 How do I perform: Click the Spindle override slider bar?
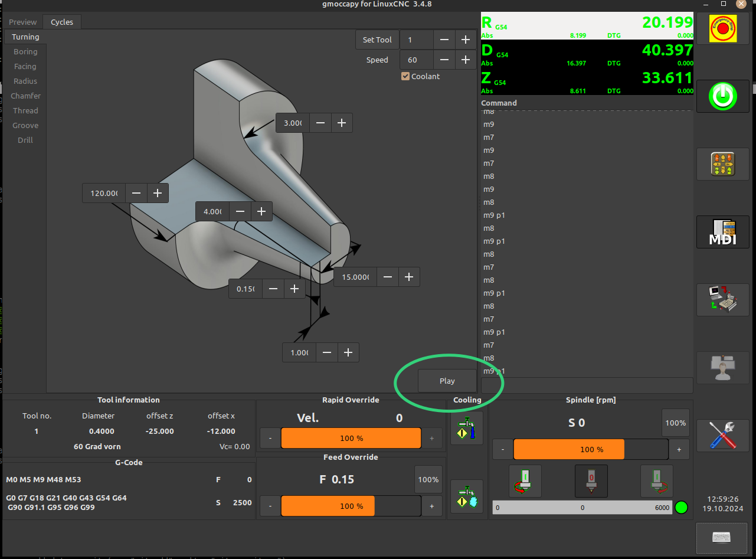tap(591, 449)
